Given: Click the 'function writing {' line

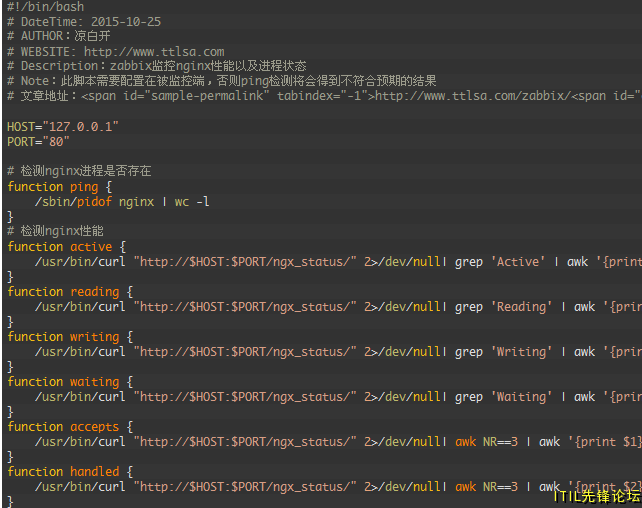Looking at the screenshot, I should tap(70, 336).
